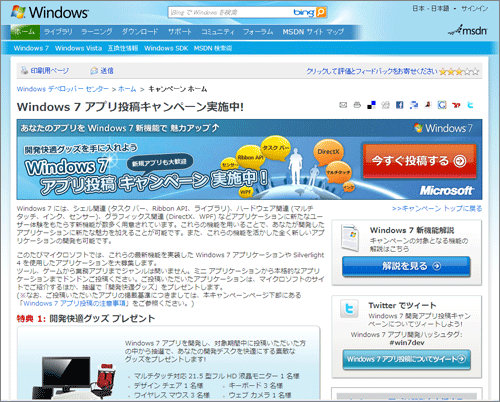Open the ホーム navigation tab

(25, 32)
